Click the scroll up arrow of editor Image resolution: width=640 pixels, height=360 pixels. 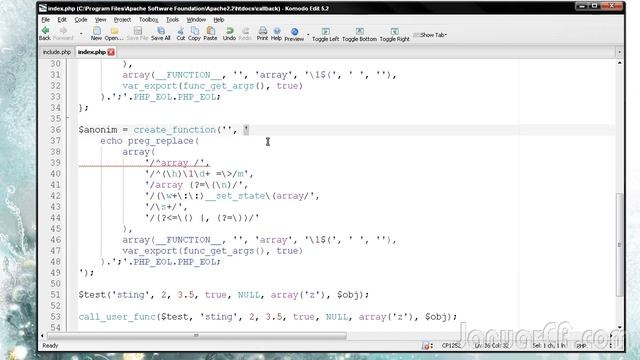(619, 63)
